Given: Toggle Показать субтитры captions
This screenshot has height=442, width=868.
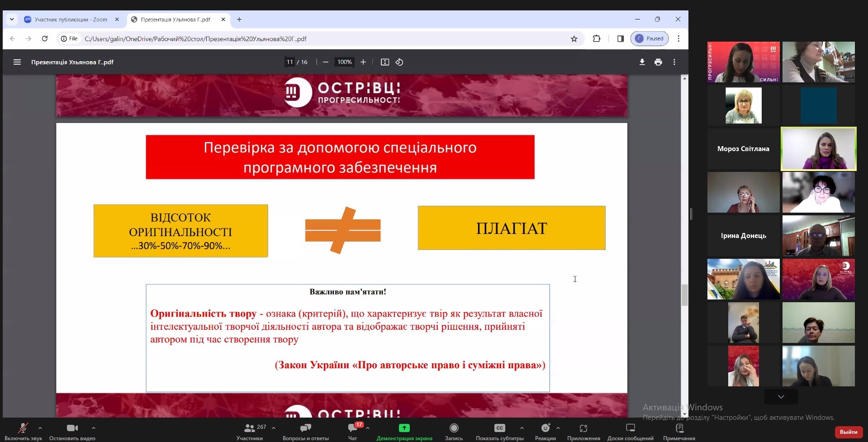Looking at the screenshot, I should (500, 432).
